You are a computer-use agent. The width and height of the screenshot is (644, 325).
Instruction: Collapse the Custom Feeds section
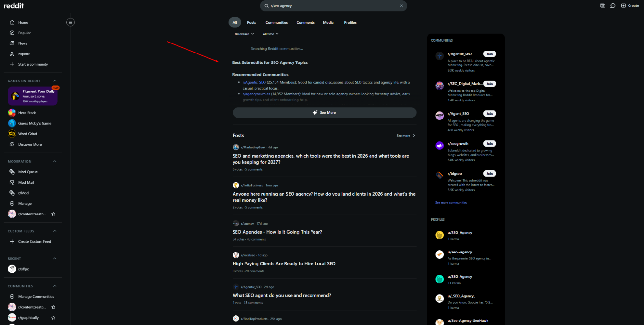(55, 231)
